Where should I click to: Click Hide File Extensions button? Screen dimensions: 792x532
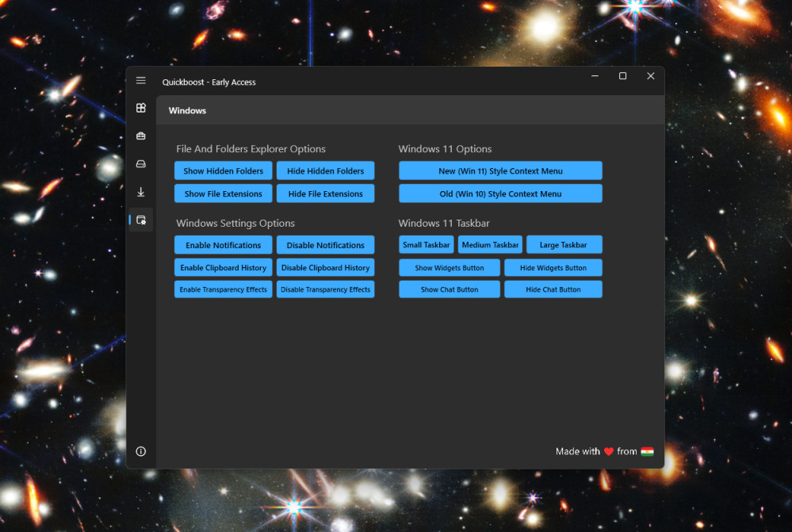tap(325, 193)
